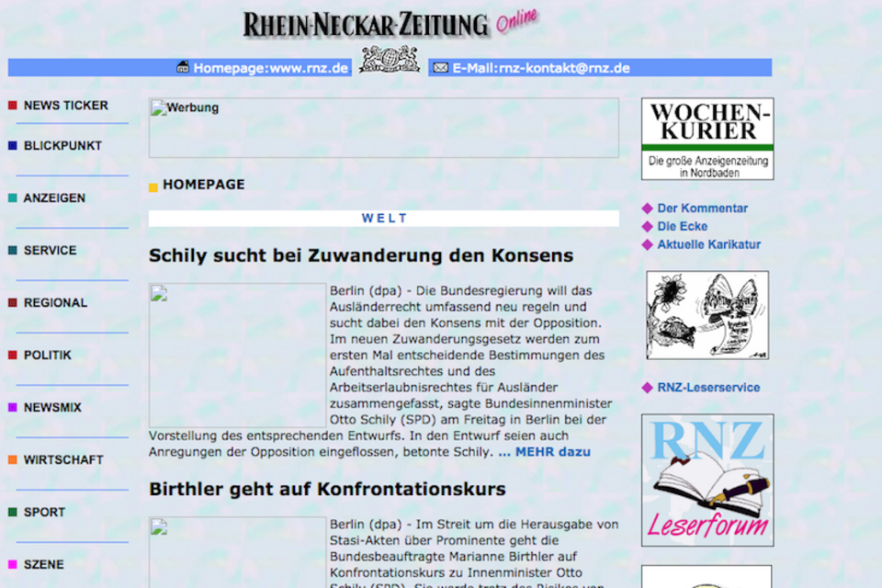
Task: Click the crest emblem under the newspaper title
Action: (x=390, y=60)
